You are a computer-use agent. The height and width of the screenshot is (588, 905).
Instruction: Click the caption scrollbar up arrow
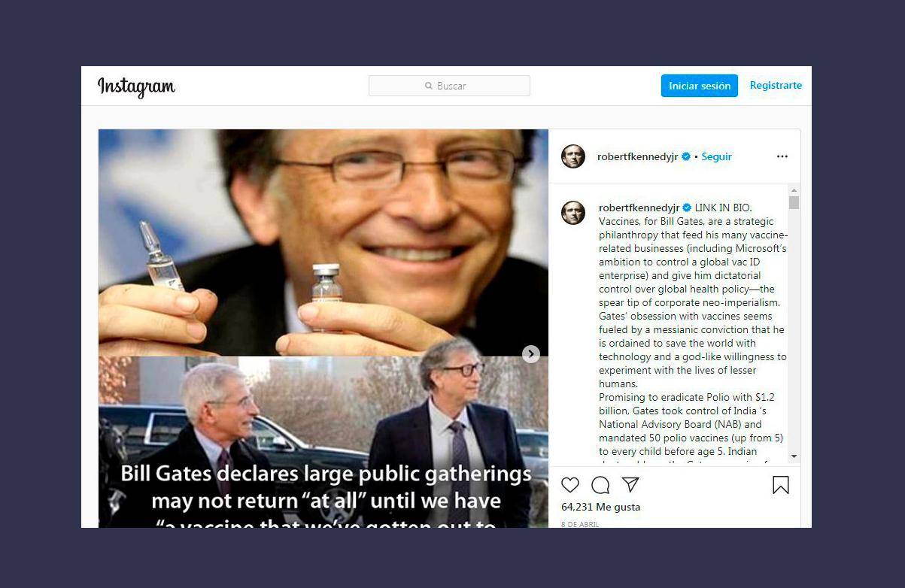pyautogui.click(x=794, y=190)
